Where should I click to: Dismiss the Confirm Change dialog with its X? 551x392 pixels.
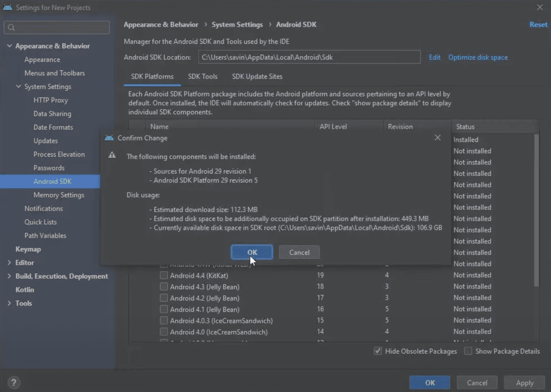pyautogui.click(x=437, y=138)
